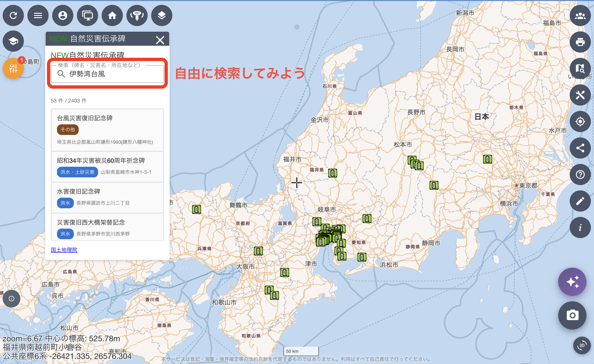The height and width of the screenshot is (364, 594).
Task: Open the split-screen comparison tool
Action: coord(87,15)
